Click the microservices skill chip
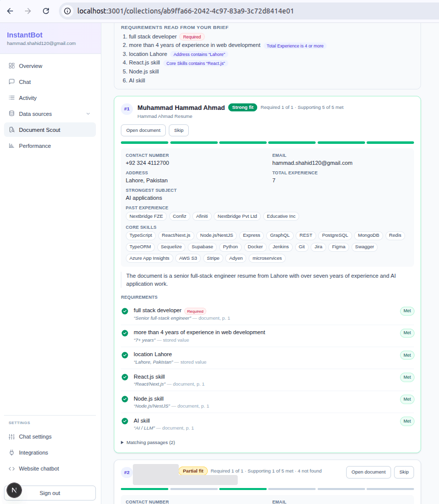The height and width of the screenshot is (504, 439). point(267,258)
